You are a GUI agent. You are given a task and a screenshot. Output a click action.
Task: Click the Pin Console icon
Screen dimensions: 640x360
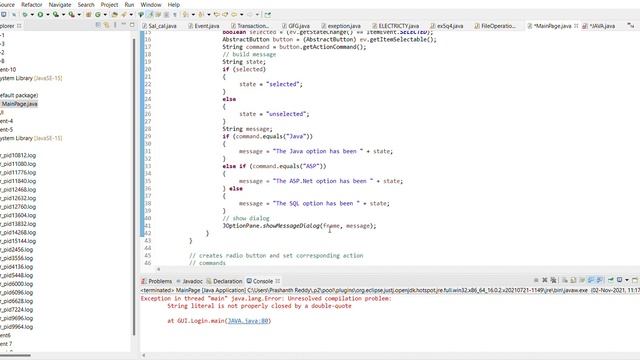pos(611,280)
